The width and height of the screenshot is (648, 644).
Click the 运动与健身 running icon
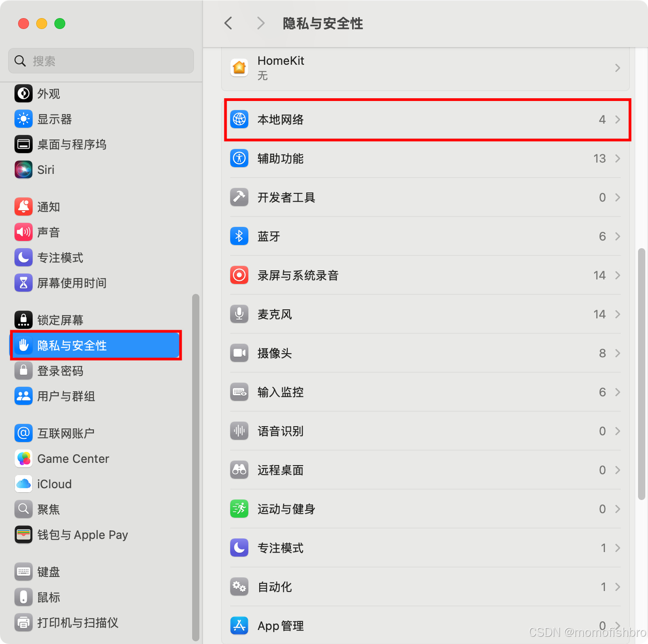[x=239, y=509]
